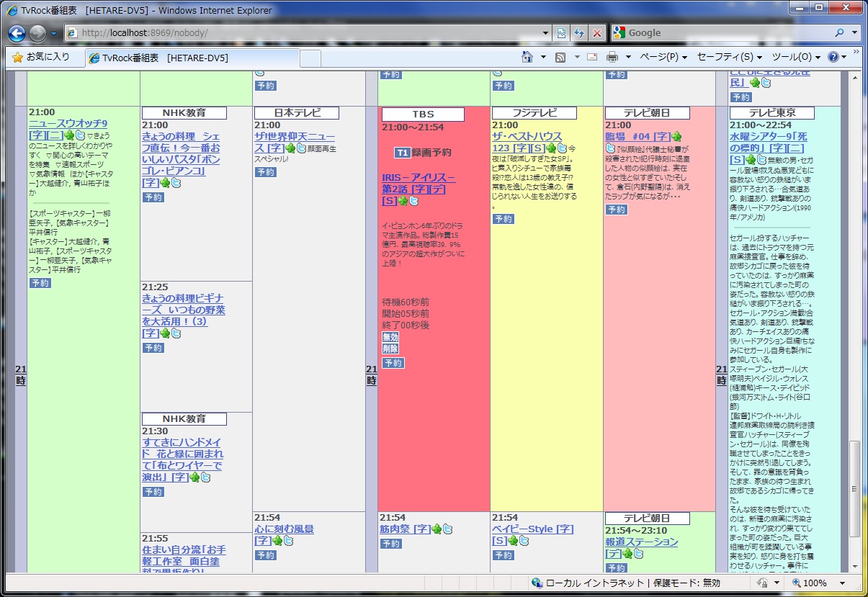Open the search provider dropdown arrow
868x597 pixels.
point(854,33)
